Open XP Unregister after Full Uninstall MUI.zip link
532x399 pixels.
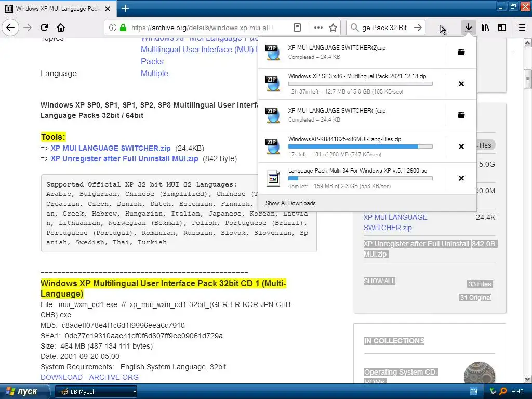click(x=125, y=158)
